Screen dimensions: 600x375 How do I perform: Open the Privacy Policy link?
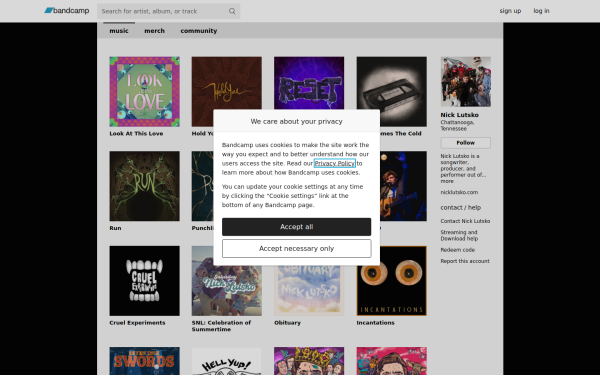(x=335, y=163)
